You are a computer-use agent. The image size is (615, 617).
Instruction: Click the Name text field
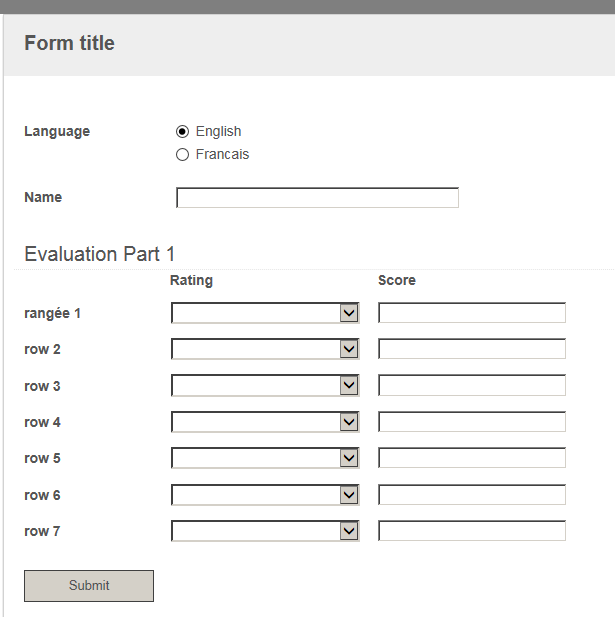(317, 198)
